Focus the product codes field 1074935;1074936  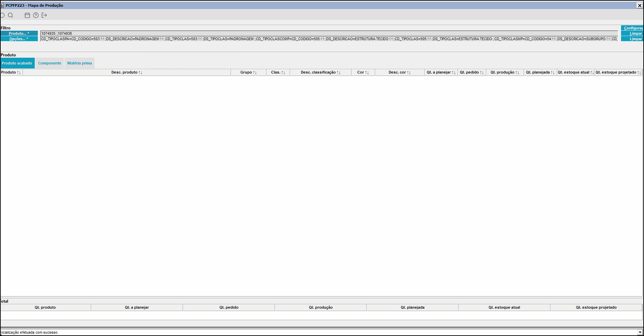click(329, 33)
